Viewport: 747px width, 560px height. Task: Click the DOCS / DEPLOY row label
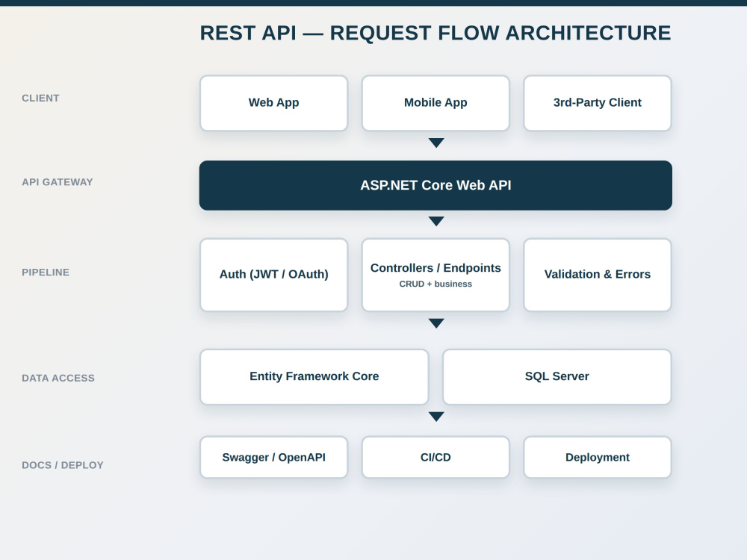point(63,465)
